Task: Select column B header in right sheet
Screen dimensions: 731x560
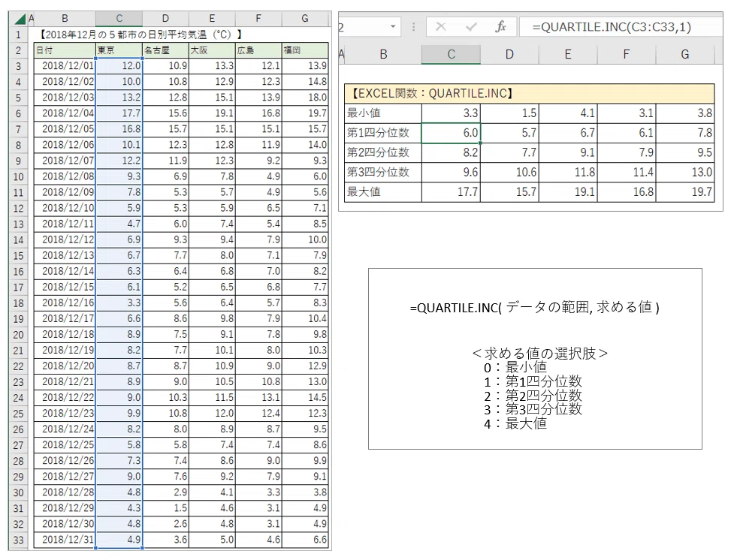Action: (x=383, y=55)
